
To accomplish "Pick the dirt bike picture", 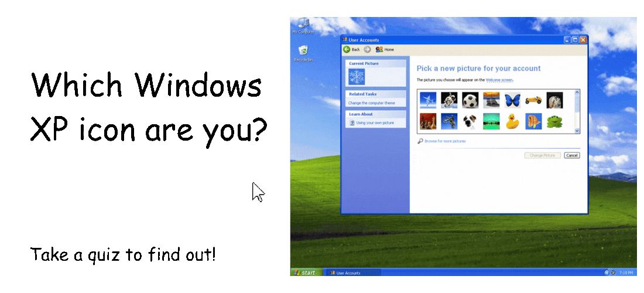I will [x=449, y=121].
